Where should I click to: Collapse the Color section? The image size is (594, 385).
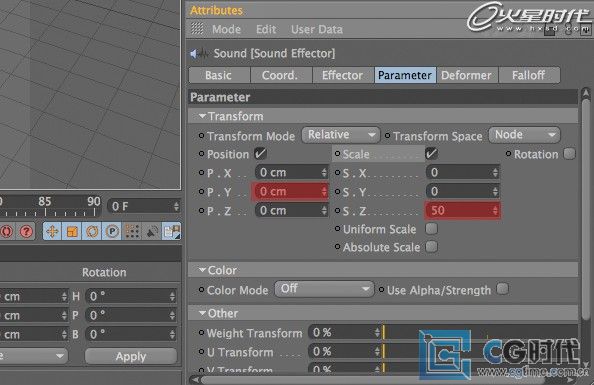click(x=202, y=270)
